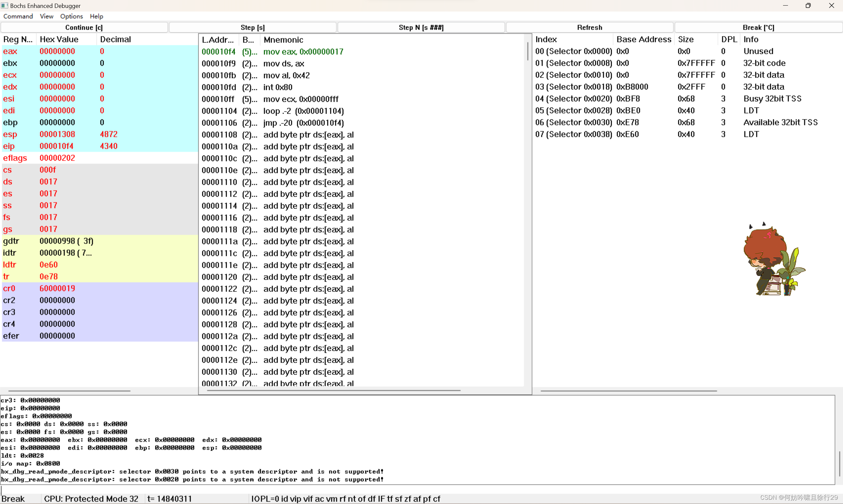The image size is (843, 504).
Task: Open the View menu
Action: pos(46,16)
